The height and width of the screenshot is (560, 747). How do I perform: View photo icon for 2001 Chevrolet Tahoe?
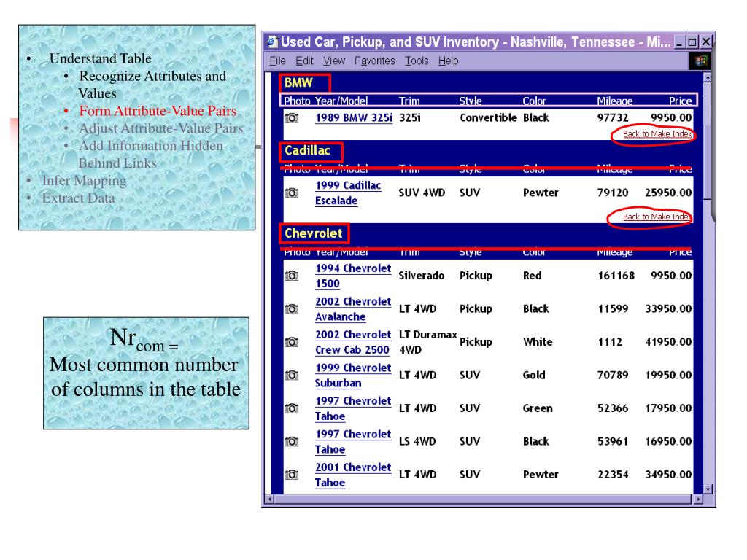[292, 475]
